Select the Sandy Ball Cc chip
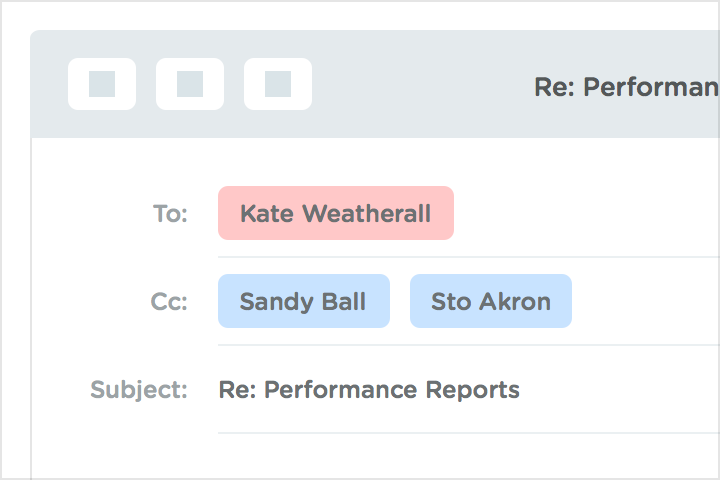720x480 pixels. coord(303,301)
